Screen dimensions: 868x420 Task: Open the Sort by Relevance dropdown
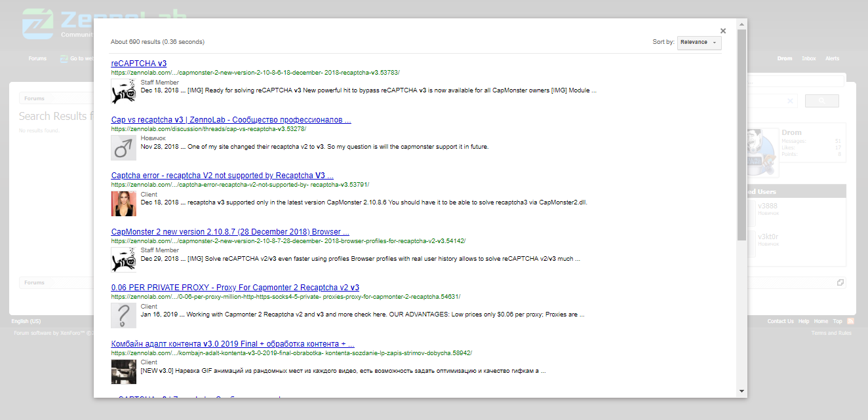point(700,42)
